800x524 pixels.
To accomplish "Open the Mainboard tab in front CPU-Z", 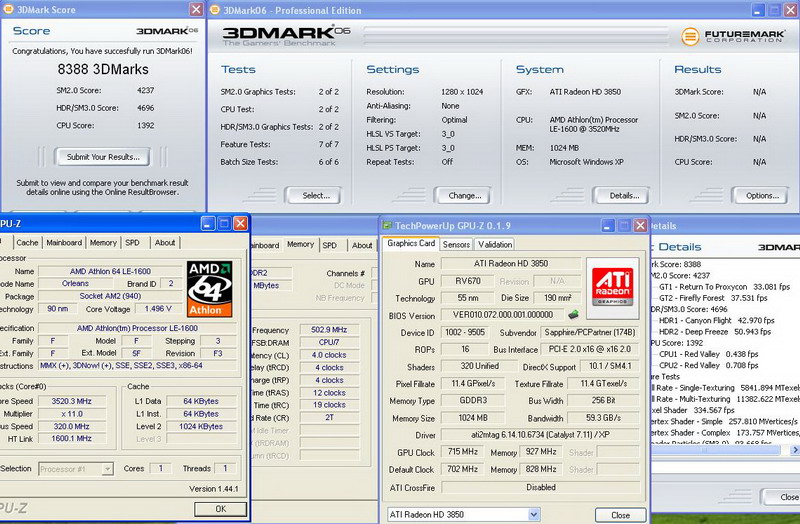I will (x=64, y=243).
